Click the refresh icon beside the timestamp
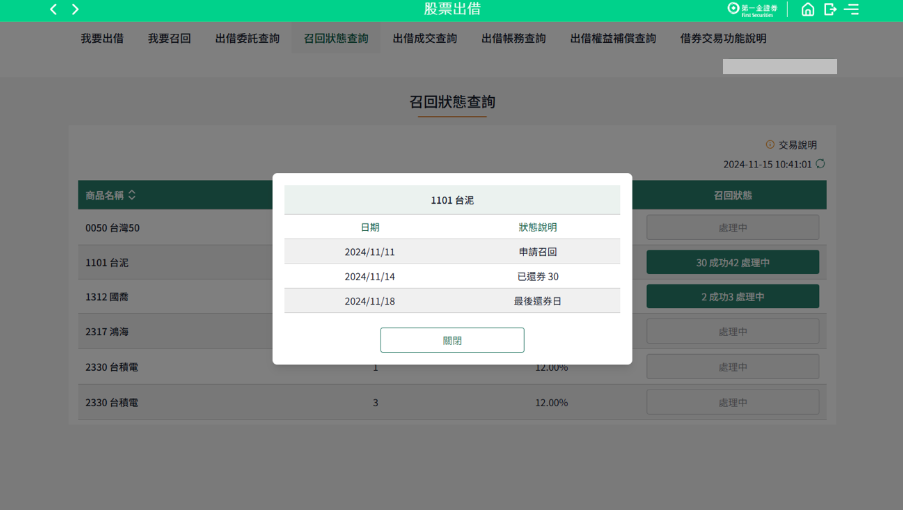The width and height of the screenshot is (903, 512). click(x=821, y=164)
